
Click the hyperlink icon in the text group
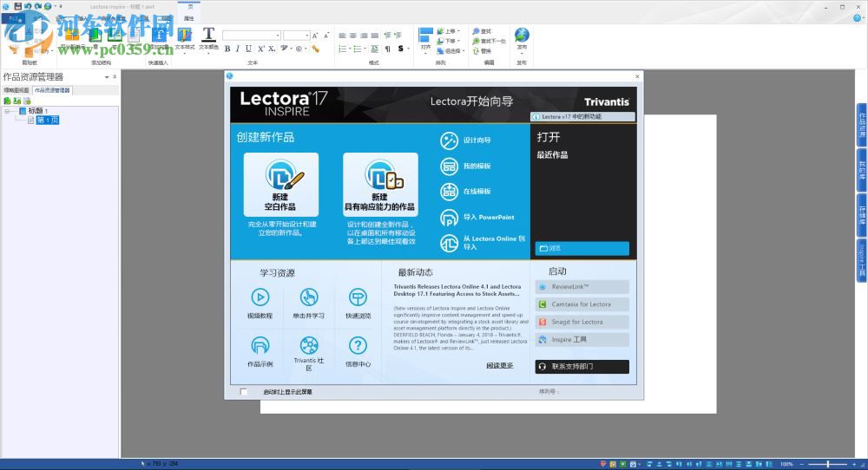[x=316, y=49]
